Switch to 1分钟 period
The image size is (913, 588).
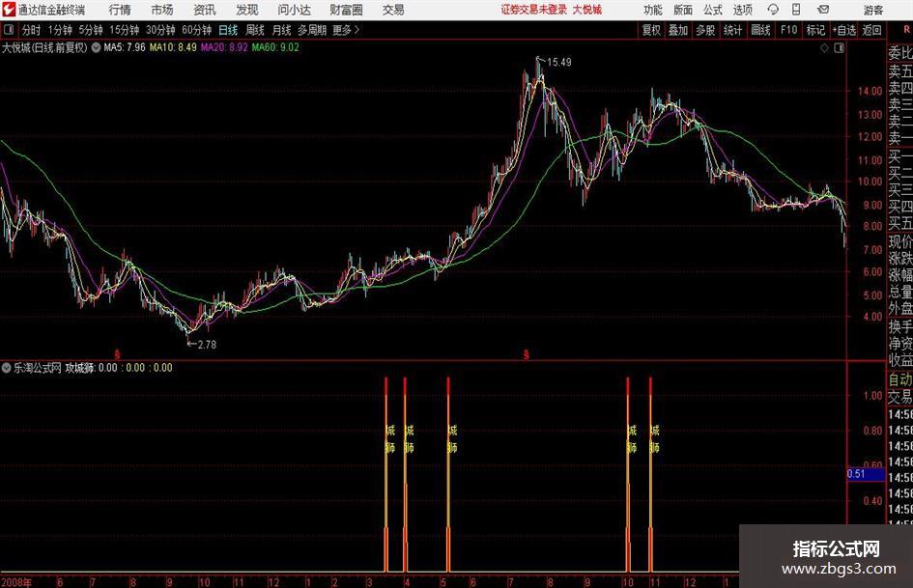coord(60,30)
